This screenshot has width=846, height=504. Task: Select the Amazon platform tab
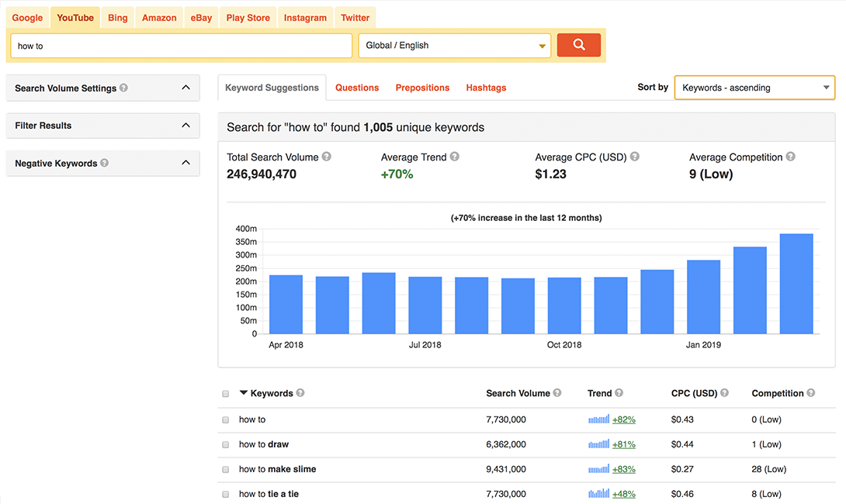point(158,17)
